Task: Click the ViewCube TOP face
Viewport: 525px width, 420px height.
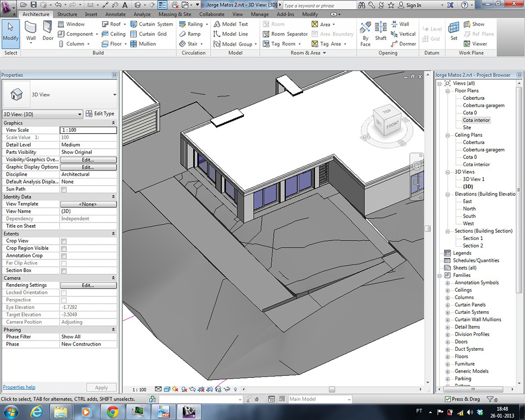Action: click(x=387, y=111)
